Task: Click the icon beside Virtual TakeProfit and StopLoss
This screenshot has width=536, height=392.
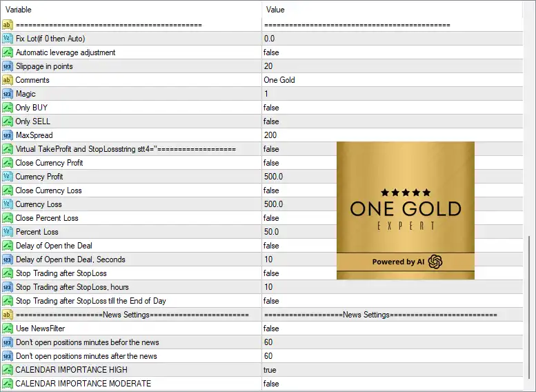Action: pyautogui.click(x=7, y=149)
